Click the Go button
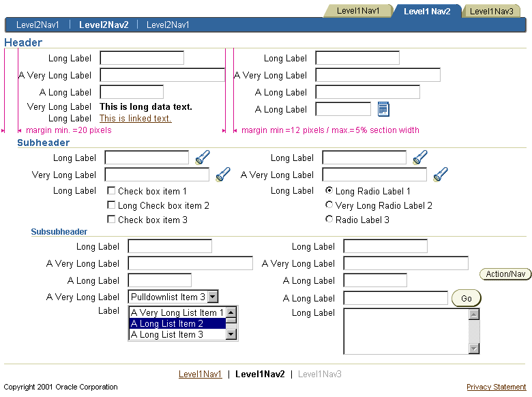 coord(466,298)
